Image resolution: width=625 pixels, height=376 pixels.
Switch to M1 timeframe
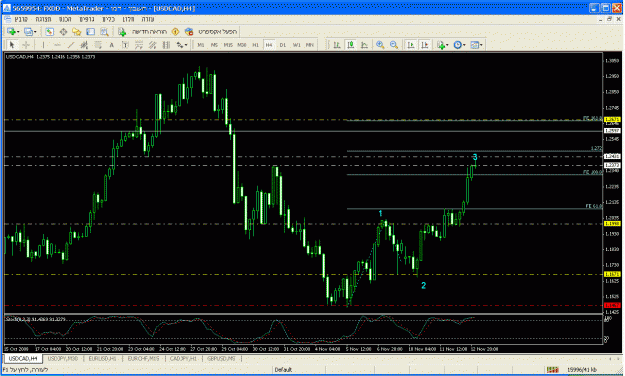point(200,45)
